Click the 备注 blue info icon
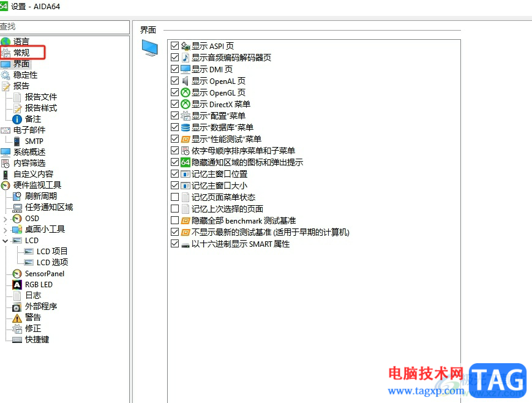The image size is (532, 403). (17, 119)
